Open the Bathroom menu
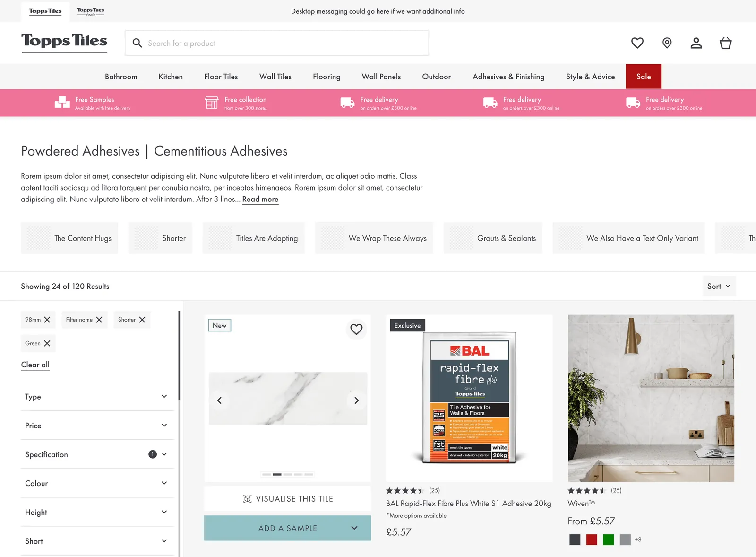The width and height of the screenshot is (756, 557). pyautogui.click(x=121, y=77)
